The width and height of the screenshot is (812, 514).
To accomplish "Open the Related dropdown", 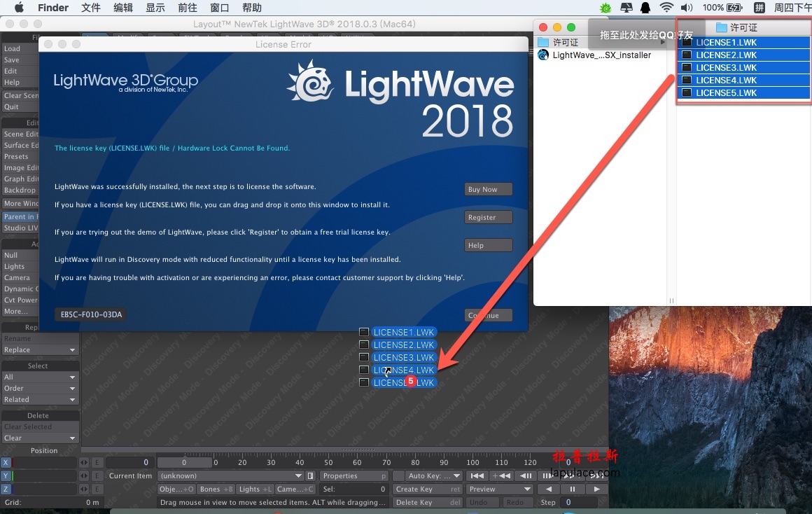I will point(39,399).
